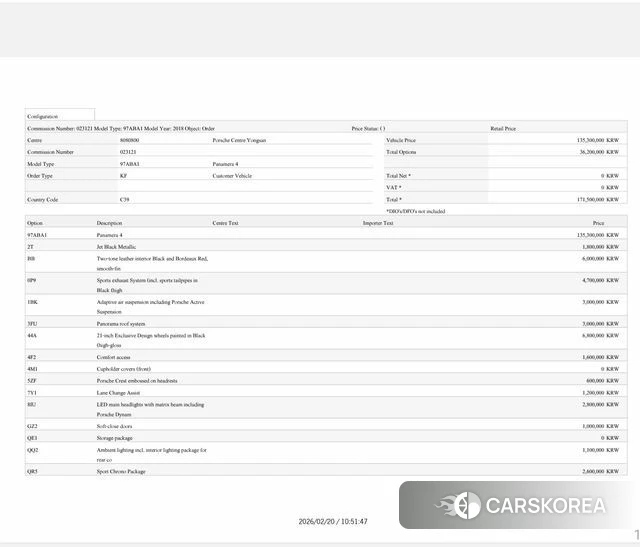Viewport: 640px width, 547px height.
Task: Click option code 44A
Action: pos(32,336)
